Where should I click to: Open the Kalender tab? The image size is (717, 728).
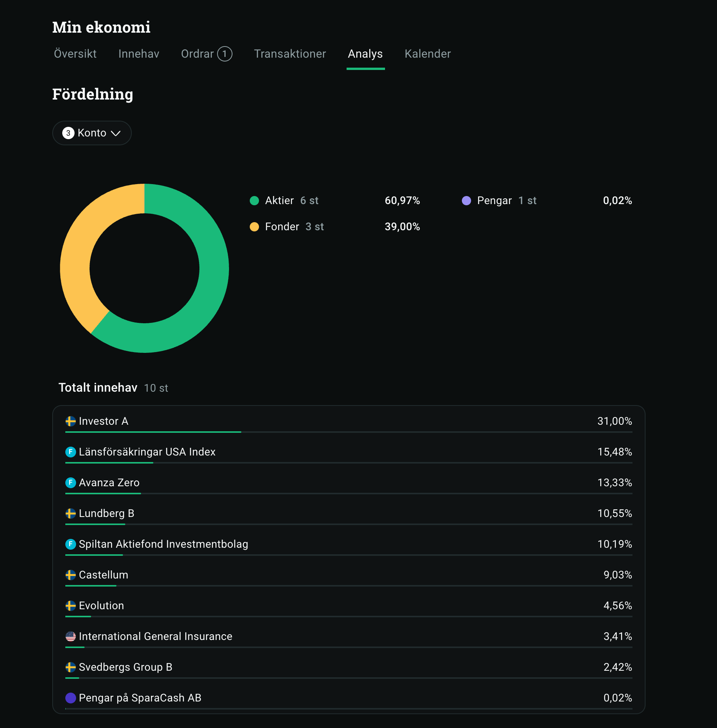[x=428, y=54]
